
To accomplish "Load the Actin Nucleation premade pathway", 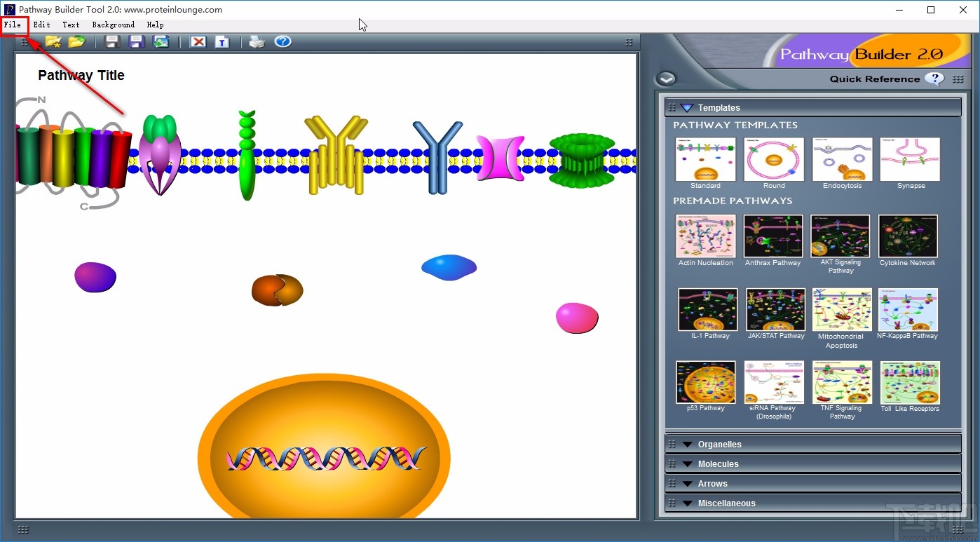I will [x=705, y=236].
